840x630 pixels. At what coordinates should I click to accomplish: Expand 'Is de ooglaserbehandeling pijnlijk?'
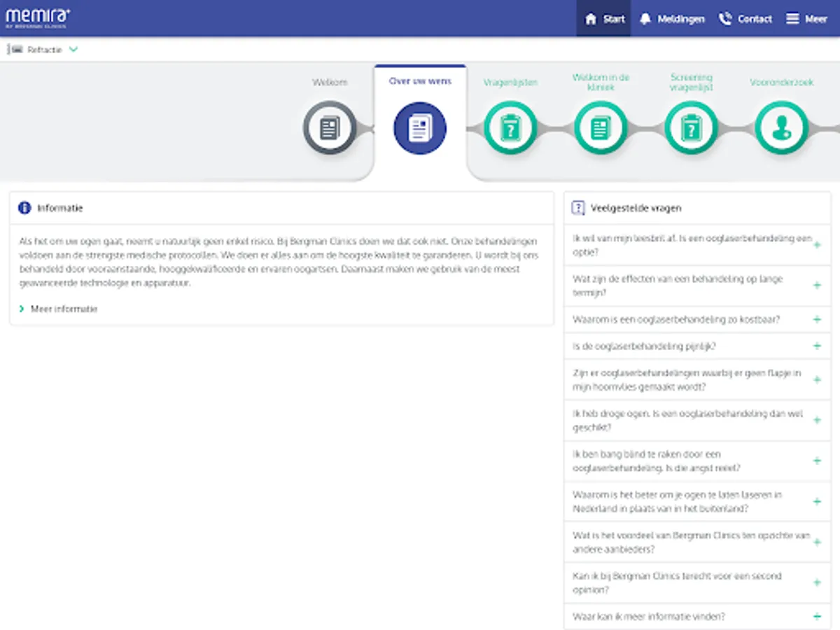697,346
